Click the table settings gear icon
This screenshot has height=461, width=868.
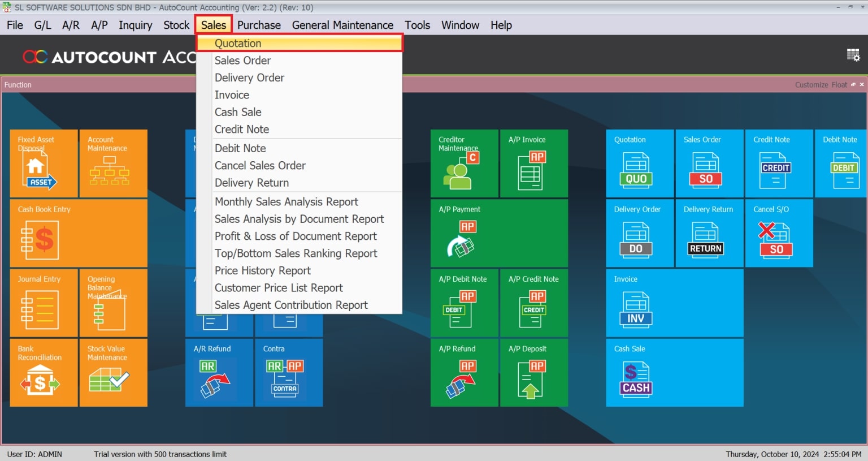click(x=853, y=55)
